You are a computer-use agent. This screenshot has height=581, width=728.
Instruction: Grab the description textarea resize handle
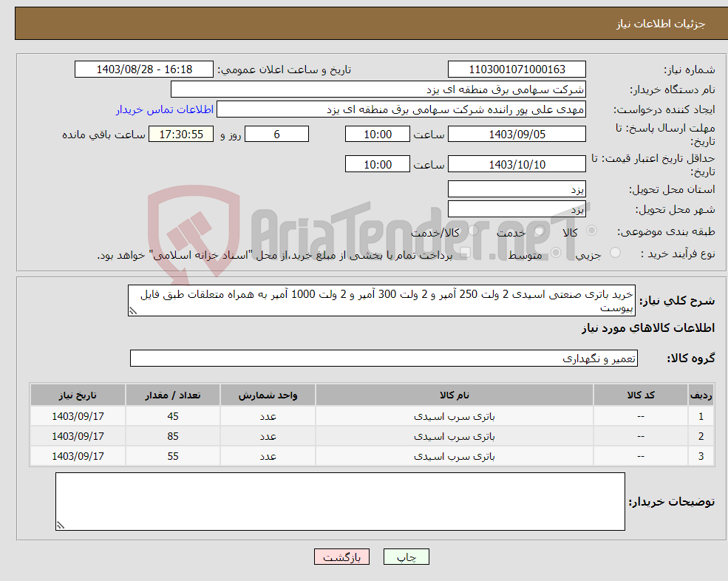[x=133, y=311]
